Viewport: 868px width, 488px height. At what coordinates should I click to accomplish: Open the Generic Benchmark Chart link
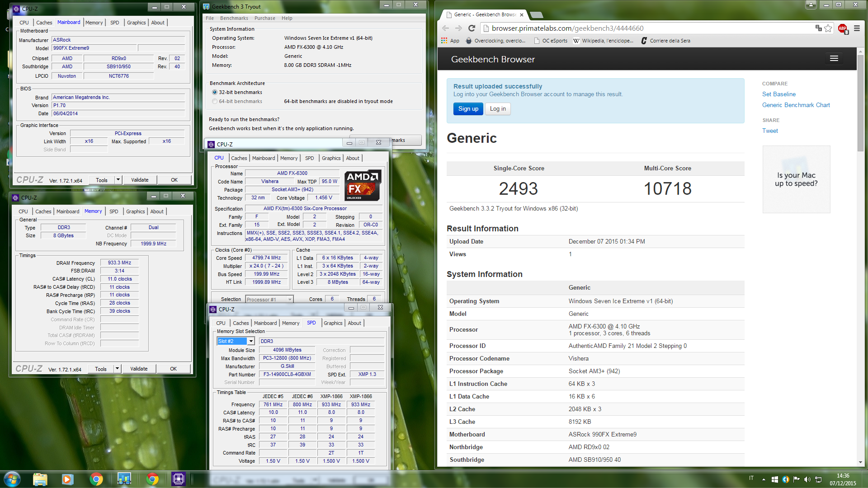coord(796,105)
